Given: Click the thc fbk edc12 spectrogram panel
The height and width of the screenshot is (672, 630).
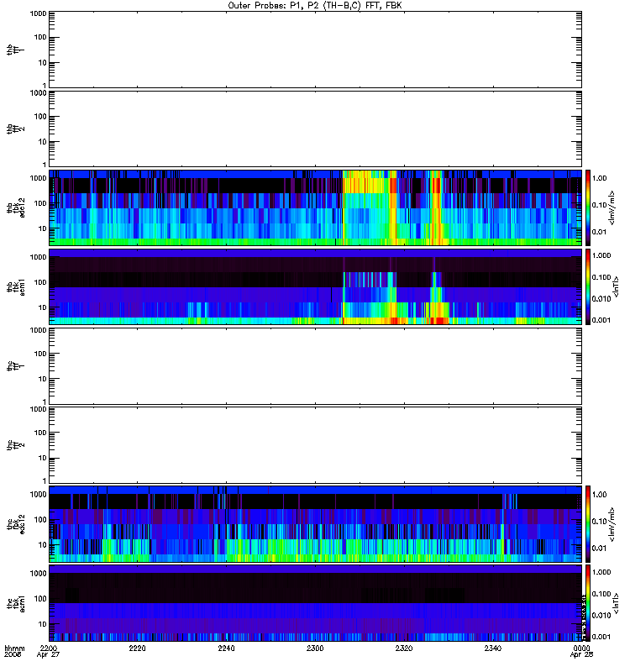Looking at the screenshot, I should point(315,524).
